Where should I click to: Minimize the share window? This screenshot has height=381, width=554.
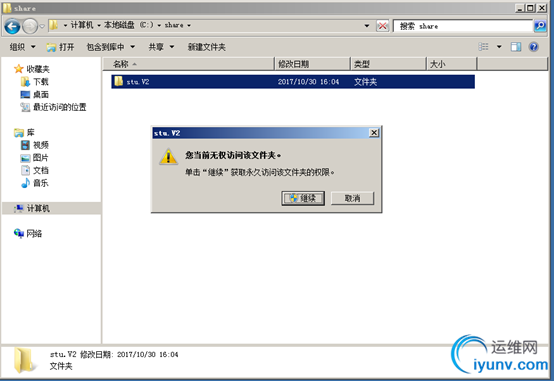[519, 8]
